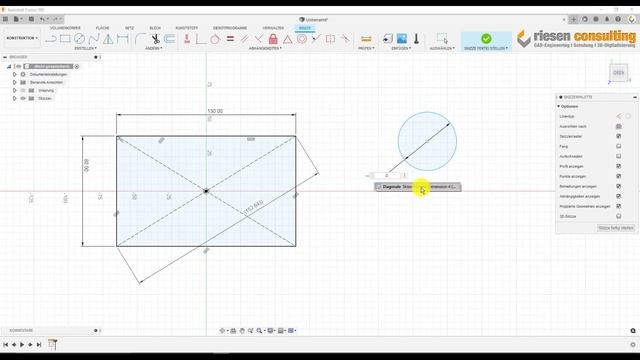Click the dimension value input field

[387, 176]
